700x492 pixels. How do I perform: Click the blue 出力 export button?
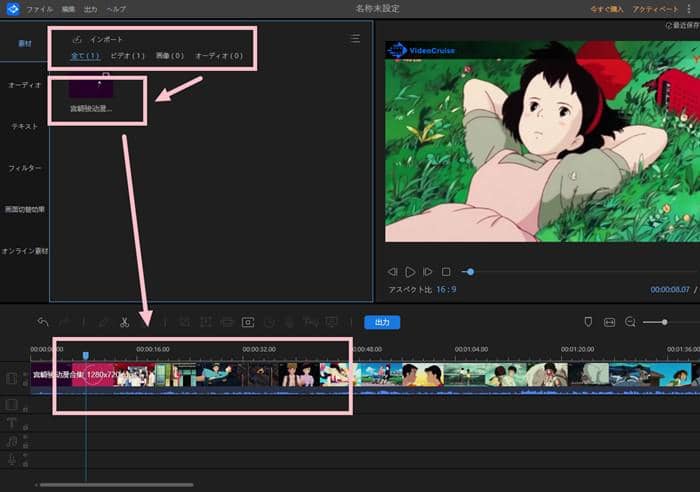pos(382,322)
